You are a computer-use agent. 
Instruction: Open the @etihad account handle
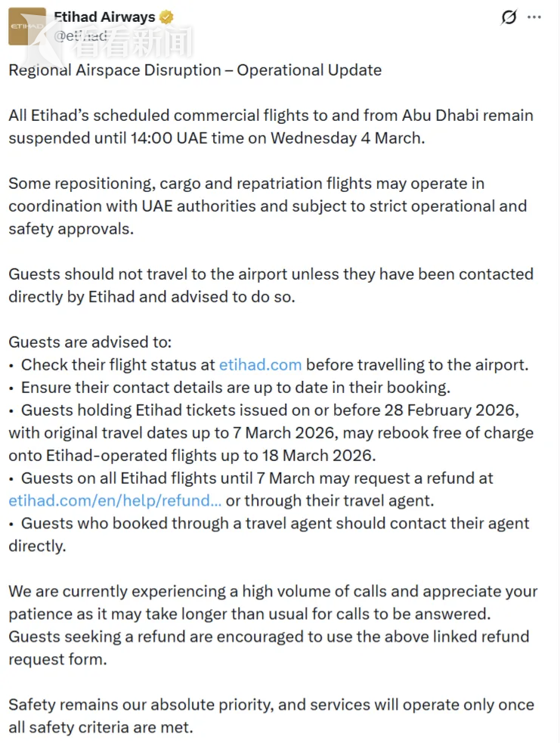pyautogui.click(x=81, y=36)
